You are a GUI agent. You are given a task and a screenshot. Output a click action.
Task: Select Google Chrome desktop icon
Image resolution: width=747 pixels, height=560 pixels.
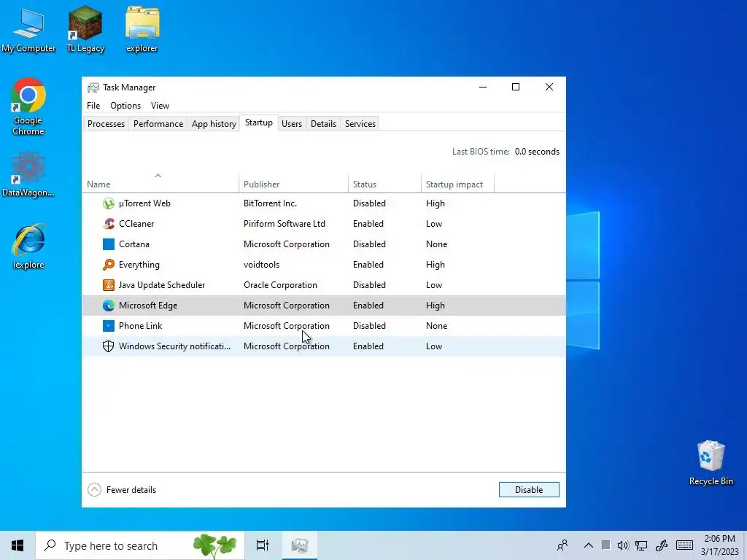coord(28,107)
